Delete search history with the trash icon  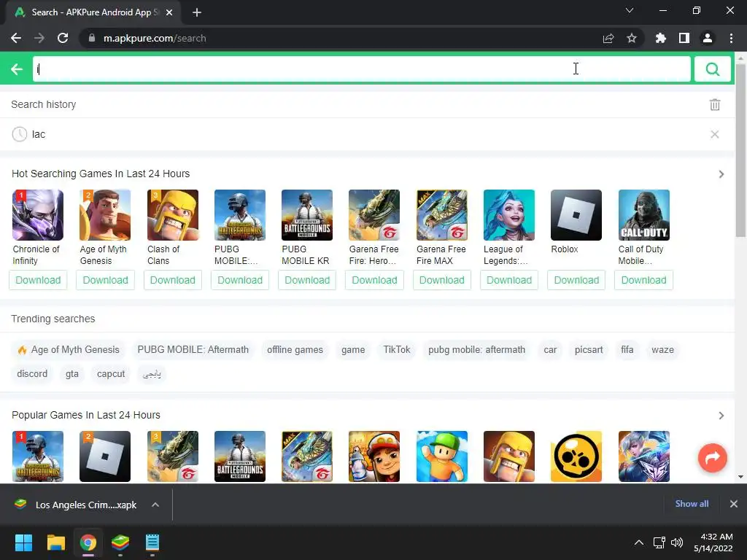715,105
